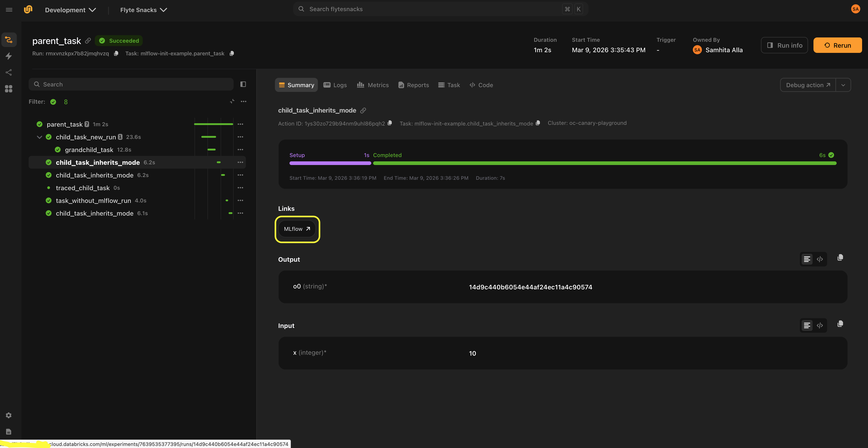Copy the Action ID to clipboard

[390, 123]
